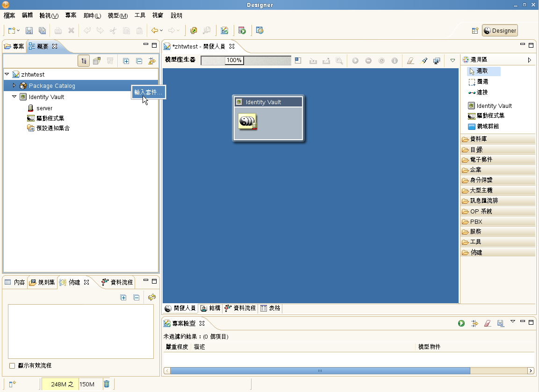Open the modeler toolbar dropdown arrow
Image resolution: width=539 pixels, height=392 pixels.
(x=453, y=60)
